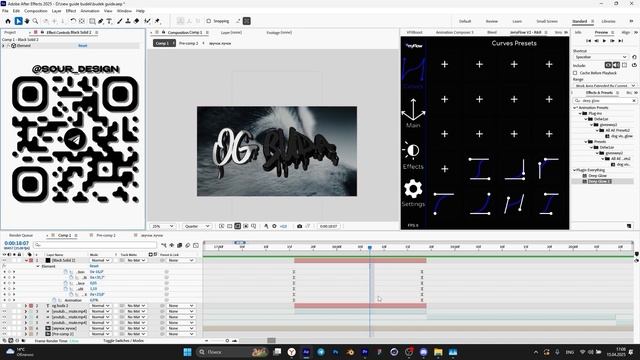Click Toggle Switches / Modes button
Viewport: 640px width, 360px height.
pyautogui.click(x=123, y=340)
